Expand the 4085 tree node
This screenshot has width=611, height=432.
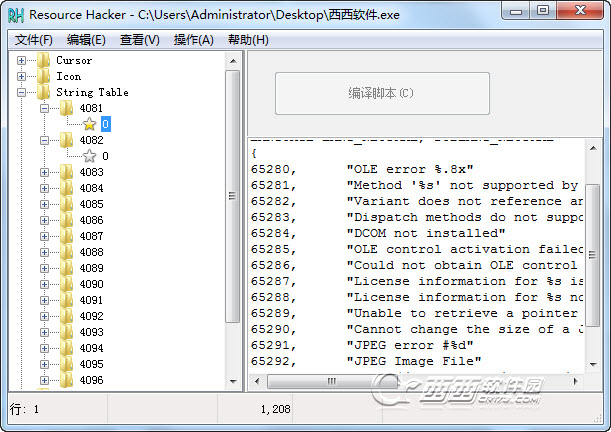pyautogui.click(x=44, y=204)
